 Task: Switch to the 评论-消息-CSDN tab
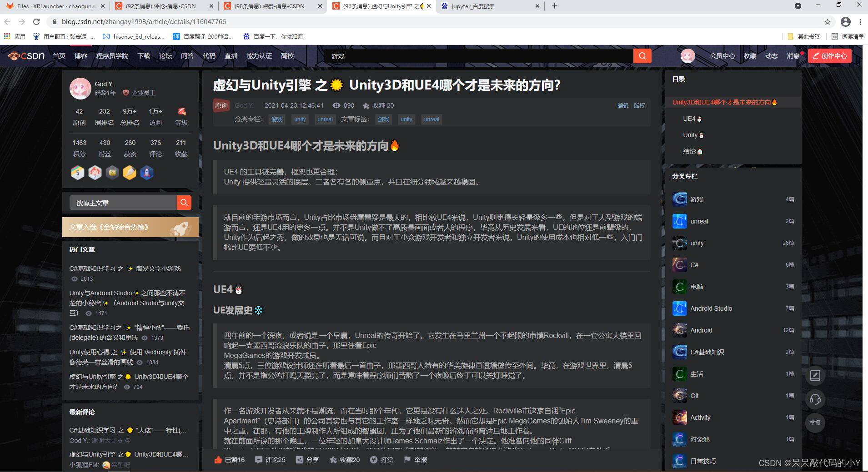pos(163,6)
